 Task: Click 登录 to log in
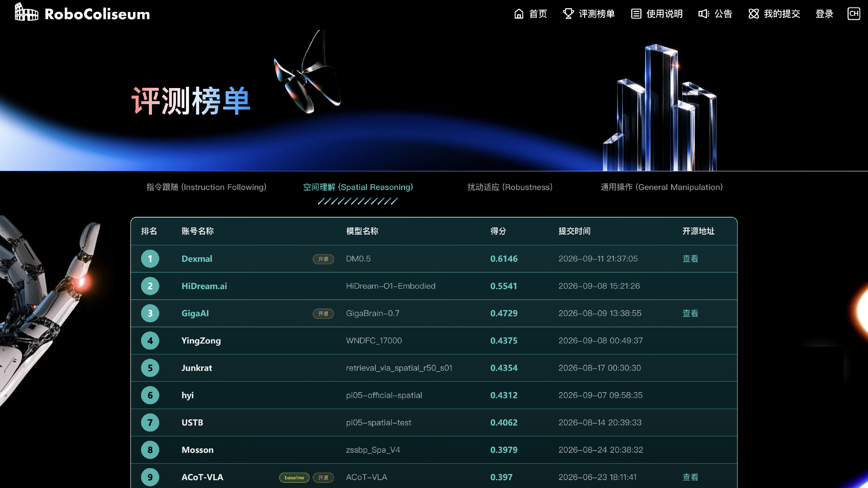click(824, 14)
